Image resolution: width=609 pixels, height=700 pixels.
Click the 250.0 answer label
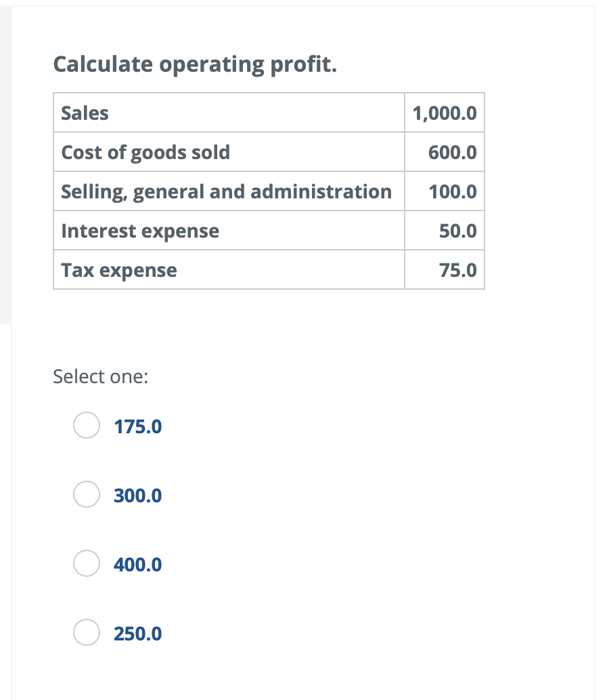(x=137, y=633)
